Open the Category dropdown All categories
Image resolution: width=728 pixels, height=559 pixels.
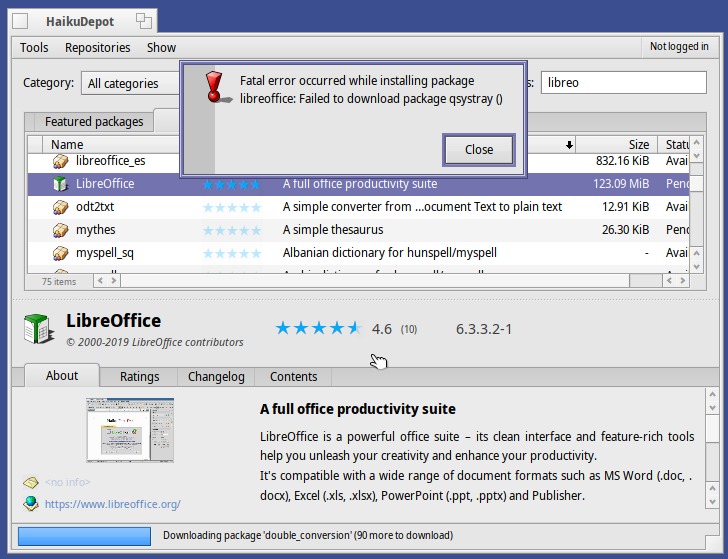tap(131, 83)
